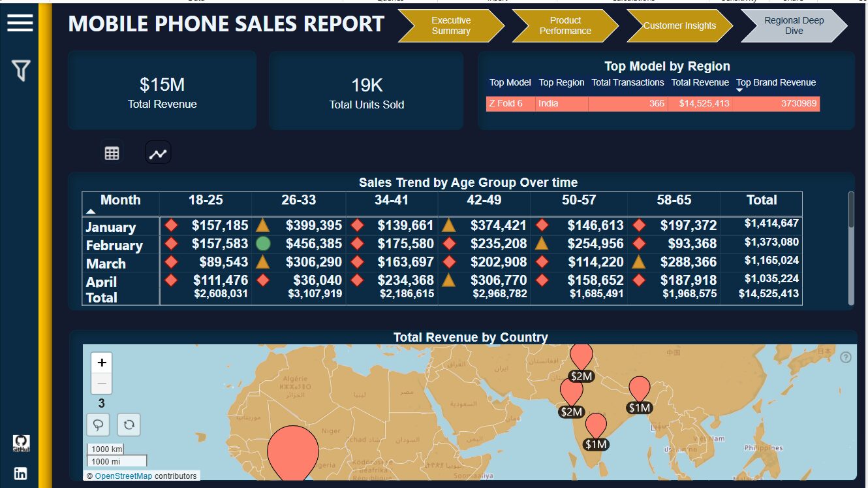Click the $2,608,031 column total

(221, 294)
